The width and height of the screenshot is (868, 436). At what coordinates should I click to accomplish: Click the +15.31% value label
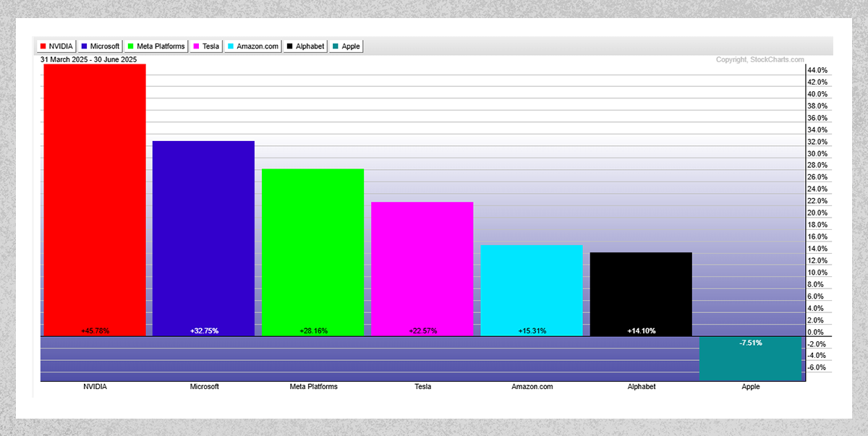click(532, 331)
